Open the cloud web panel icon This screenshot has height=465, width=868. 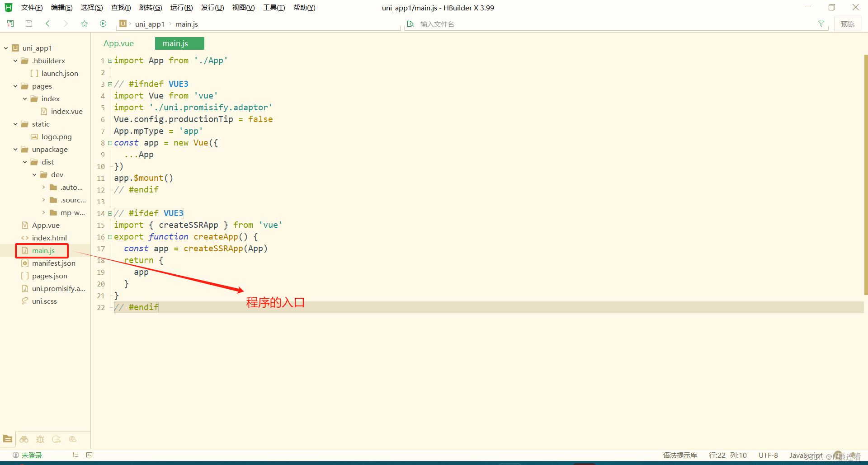click(x=73, y=439)
